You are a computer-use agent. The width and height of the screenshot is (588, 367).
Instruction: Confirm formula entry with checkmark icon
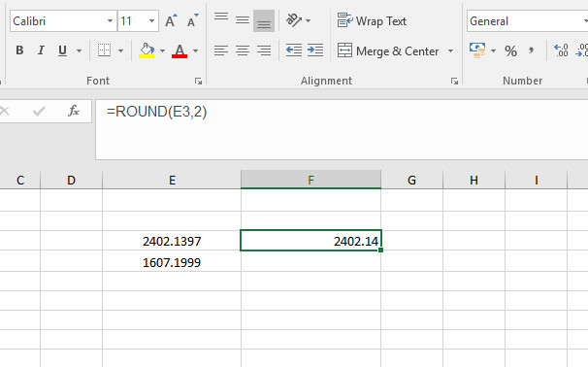point(39,111)
